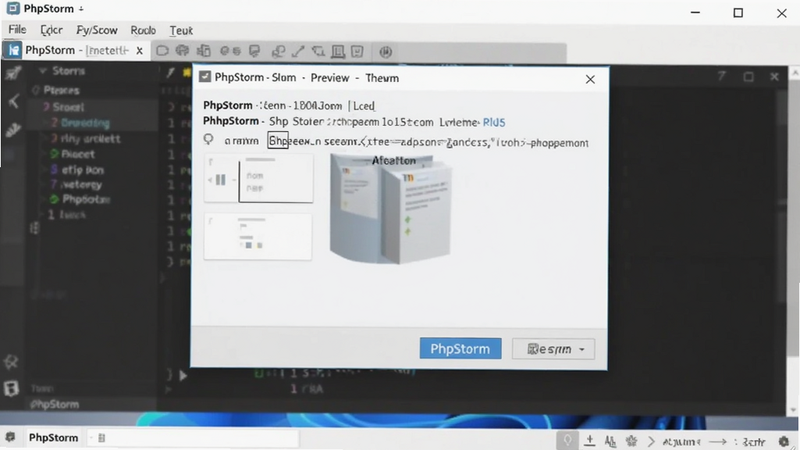Click the download icon in status bar
Image resolution: width=800 pixels, height=450 pixels.
click(x=590, y=440)
